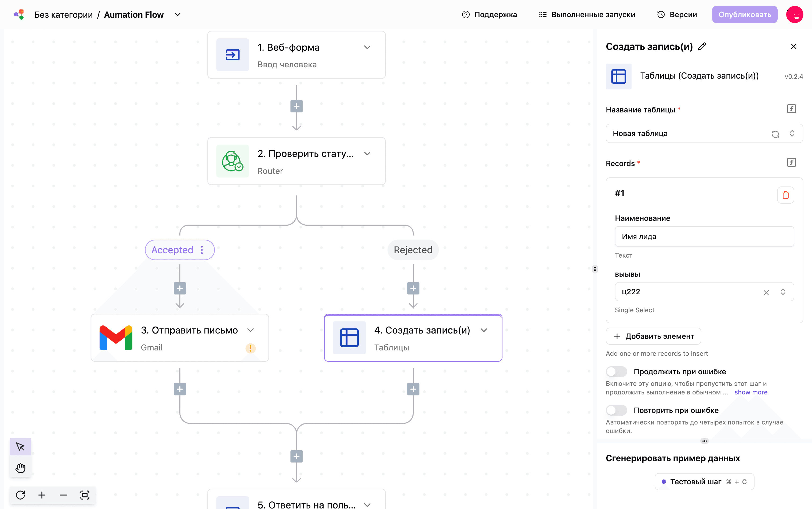Viewport: 812px width, 509px height.
Task: Expand the 2. Проверить стату... step chevron
Action: coord(367,154)
